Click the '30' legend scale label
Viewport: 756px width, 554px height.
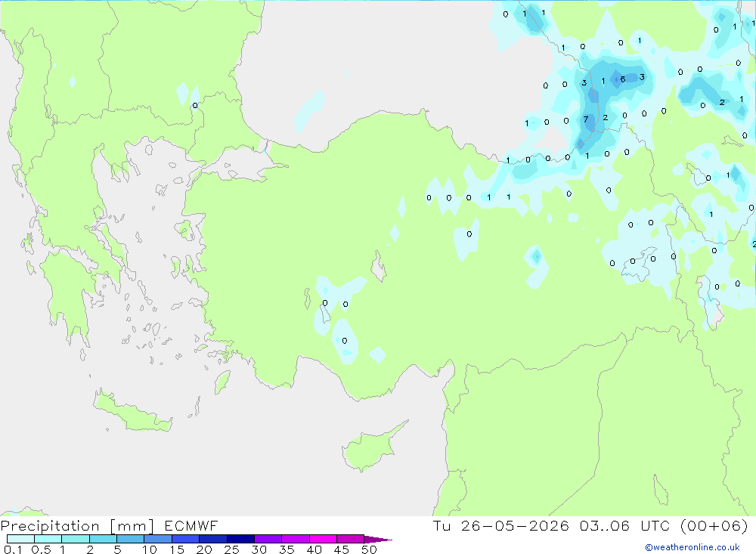tap(259, 549)
